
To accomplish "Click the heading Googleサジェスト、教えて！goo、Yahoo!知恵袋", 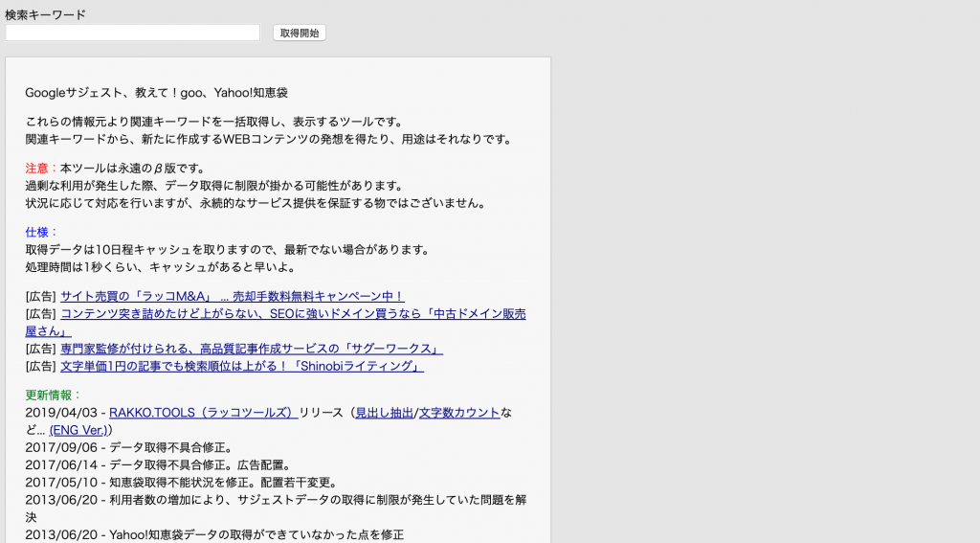I will click(156, 93).
